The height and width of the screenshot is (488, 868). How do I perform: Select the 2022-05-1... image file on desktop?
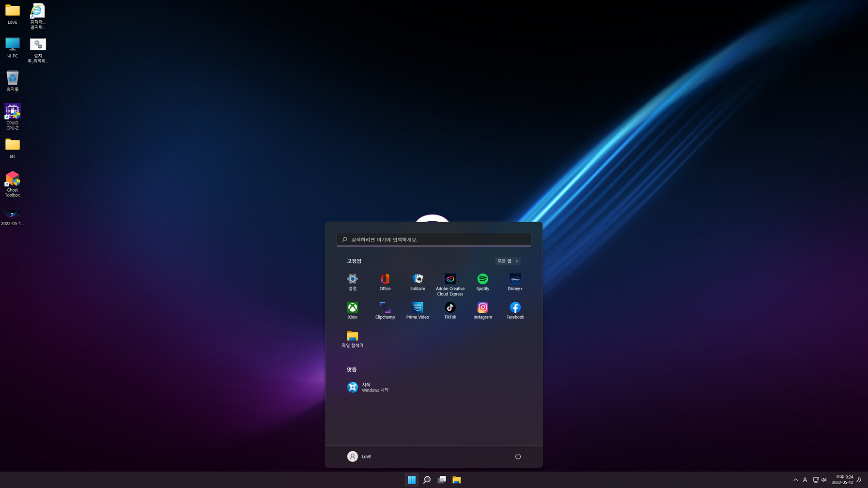[x=13, y=217]
